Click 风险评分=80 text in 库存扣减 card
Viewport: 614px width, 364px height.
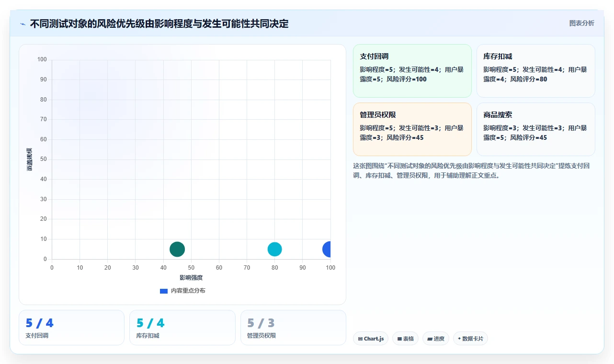[529, 80]
